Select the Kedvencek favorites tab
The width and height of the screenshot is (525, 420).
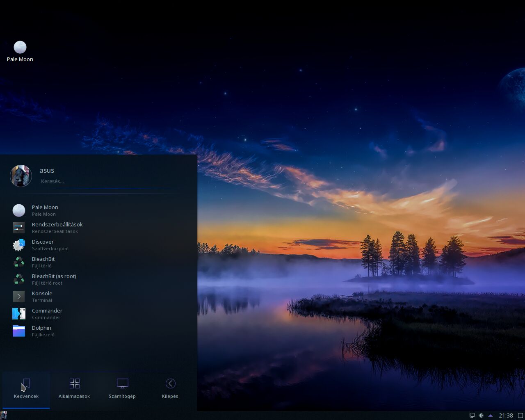point(26,390)
